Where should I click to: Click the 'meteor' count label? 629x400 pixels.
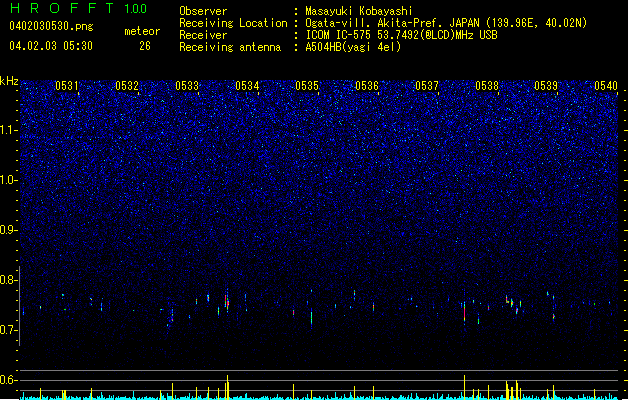point(142,31)
